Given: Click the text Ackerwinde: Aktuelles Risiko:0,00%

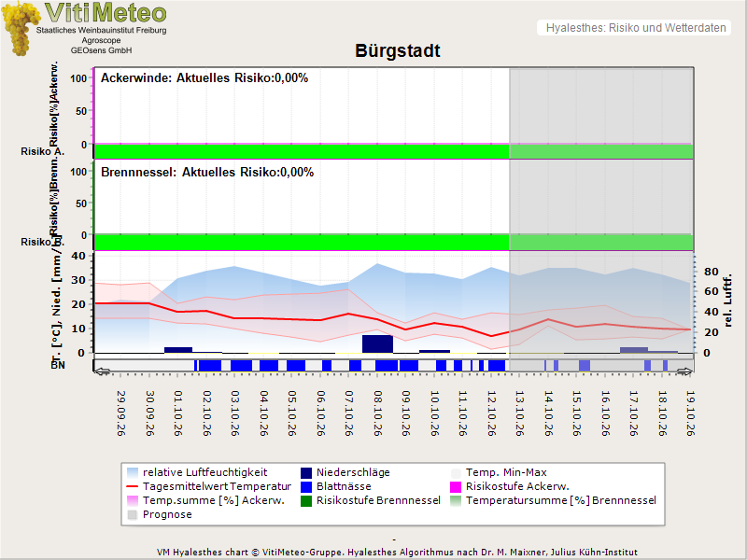Looking at the screenshot, I should [204, 78].
